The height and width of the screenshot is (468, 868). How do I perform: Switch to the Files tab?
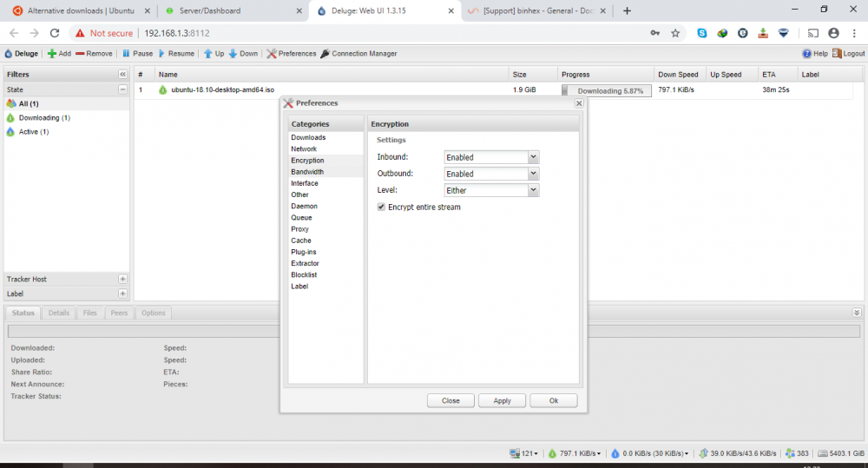coord(89,313)
